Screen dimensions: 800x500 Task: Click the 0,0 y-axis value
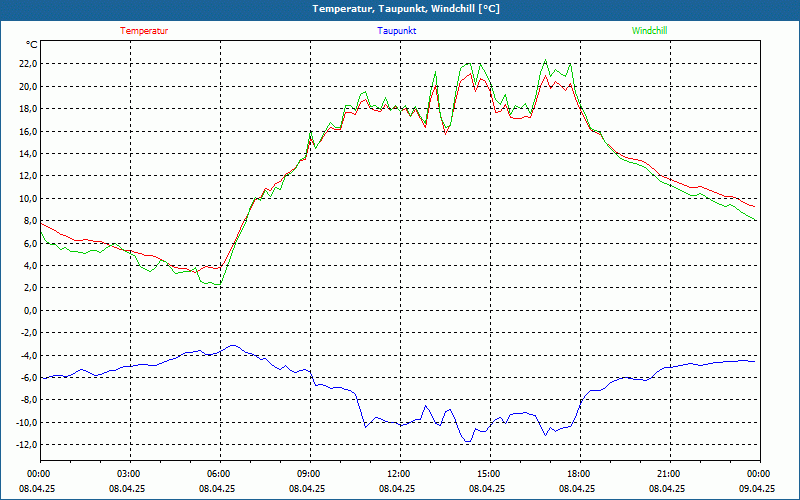point(30,310)
